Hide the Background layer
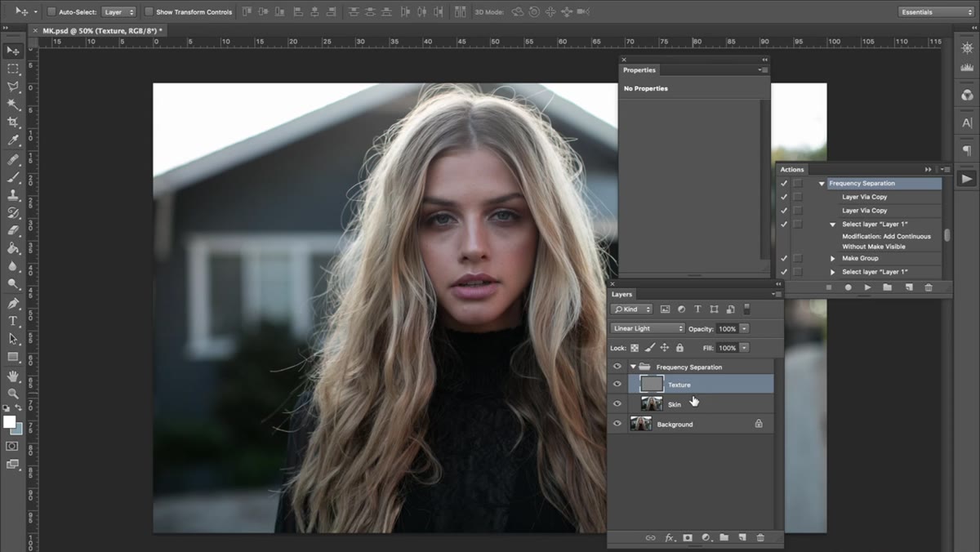980x552 pixels. pyautogui.click(x=617, y=424)
